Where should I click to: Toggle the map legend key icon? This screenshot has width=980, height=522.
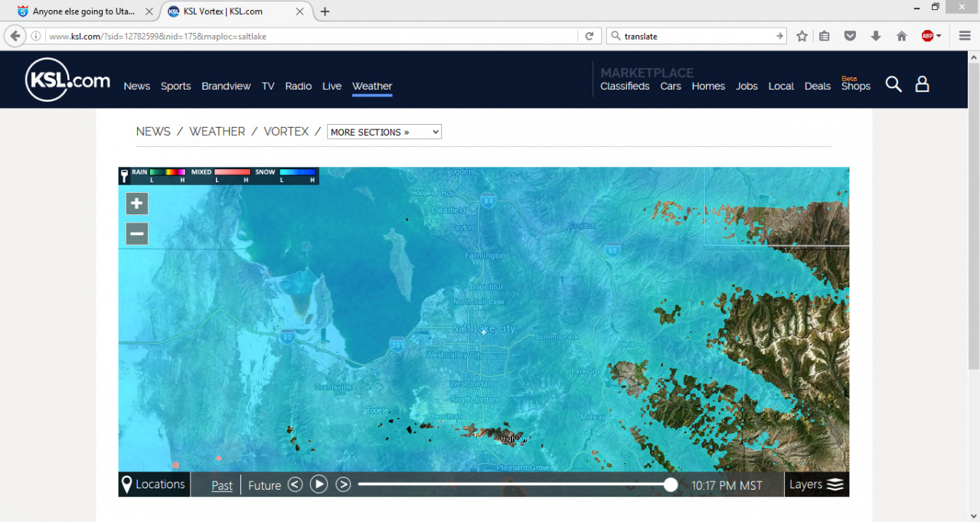point(124,176)
